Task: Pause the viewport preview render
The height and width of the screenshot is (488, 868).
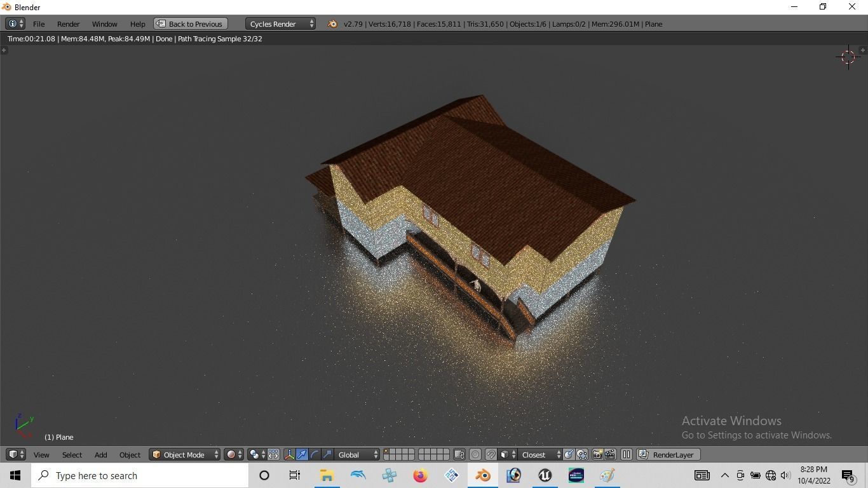Action: 627,454
